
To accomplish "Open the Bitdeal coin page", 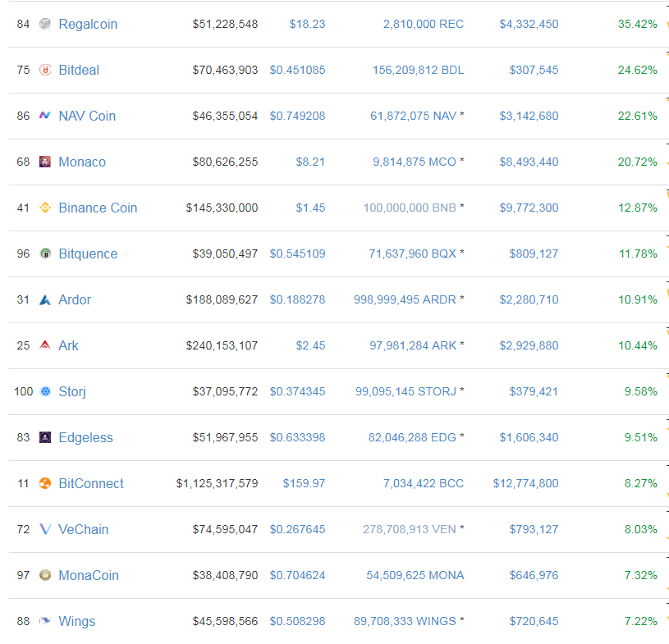I will [79, 70].
